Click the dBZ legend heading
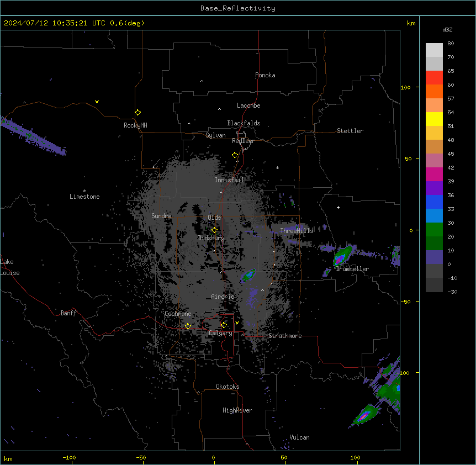476x465 pixels. click(x=447, y=29)
